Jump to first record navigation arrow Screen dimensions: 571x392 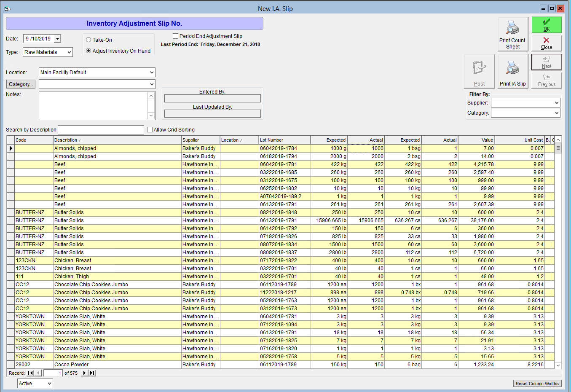click(x=30, y=373)
